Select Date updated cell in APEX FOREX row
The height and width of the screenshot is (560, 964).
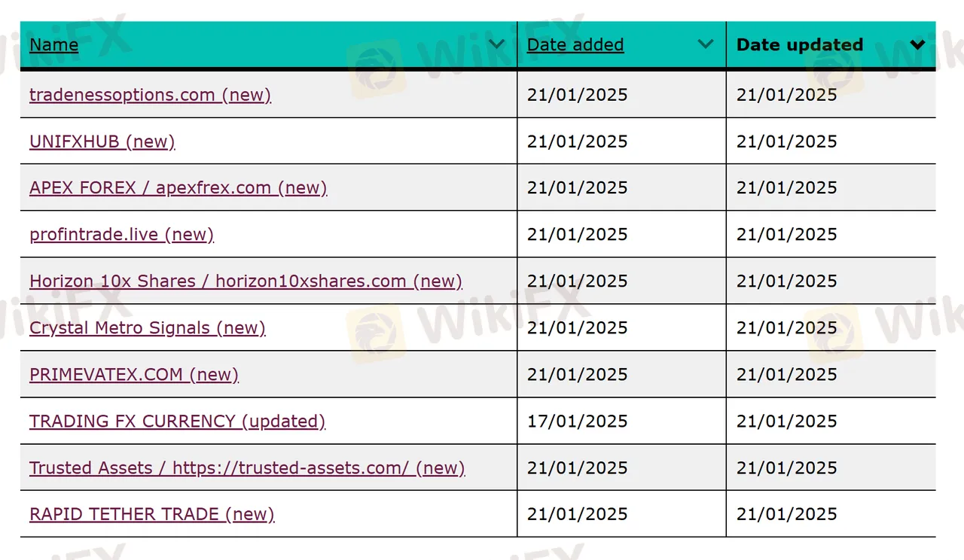click(831, 188)
